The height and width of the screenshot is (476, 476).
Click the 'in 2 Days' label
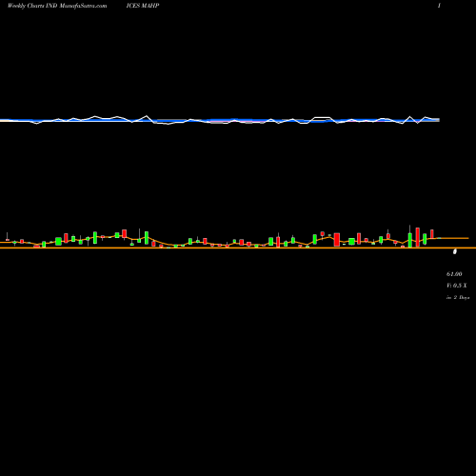click(458, 297)
